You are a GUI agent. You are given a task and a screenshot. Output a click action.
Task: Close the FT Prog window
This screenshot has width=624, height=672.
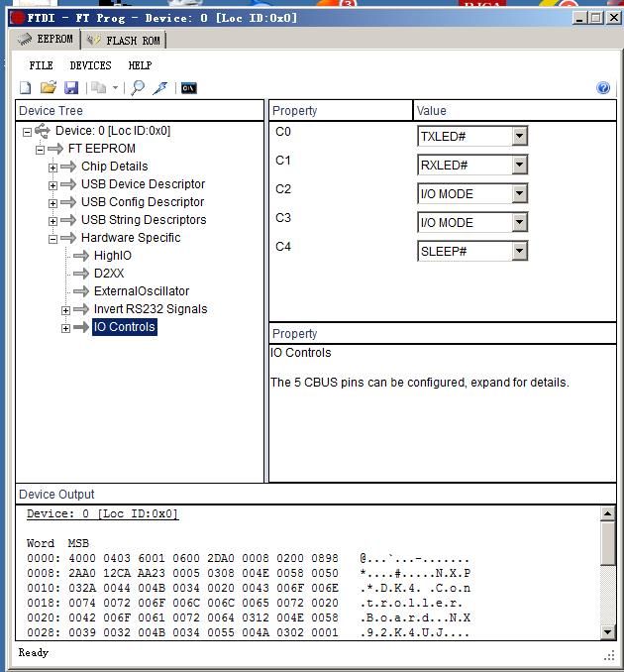(614, 18)
